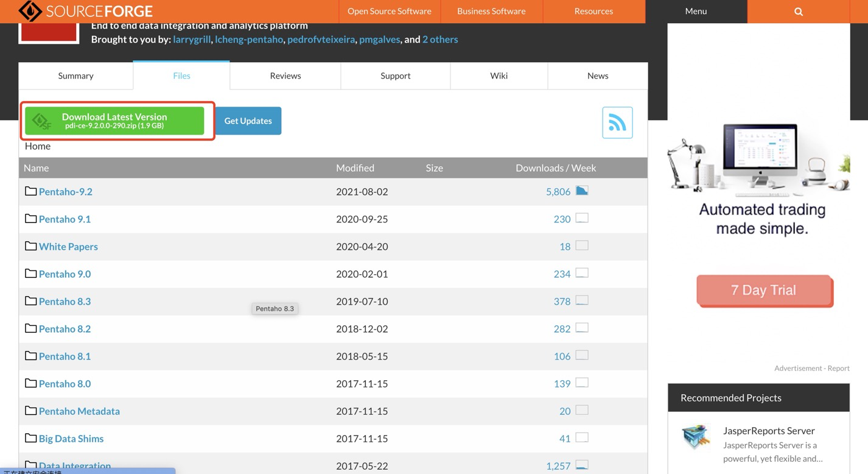868x474 pixels.
Task: Open the Business Software menu
Action: (491, 12)
